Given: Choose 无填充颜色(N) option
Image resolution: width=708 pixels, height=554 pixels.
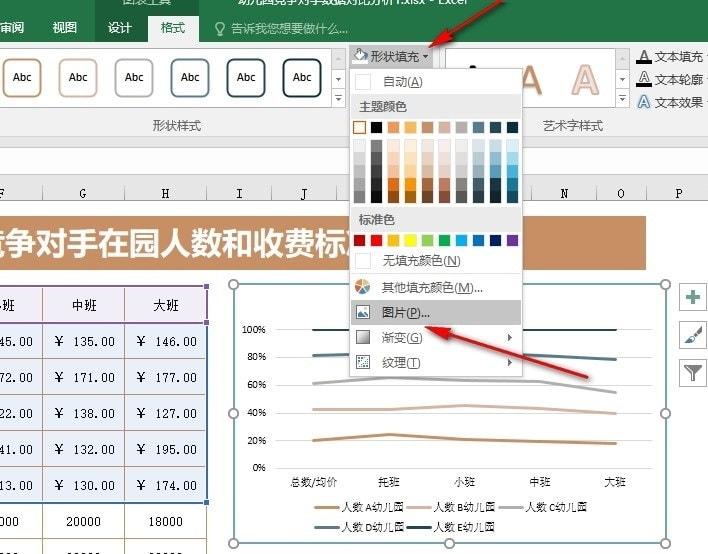Looking at the screenshot, I should coord(436,261).
